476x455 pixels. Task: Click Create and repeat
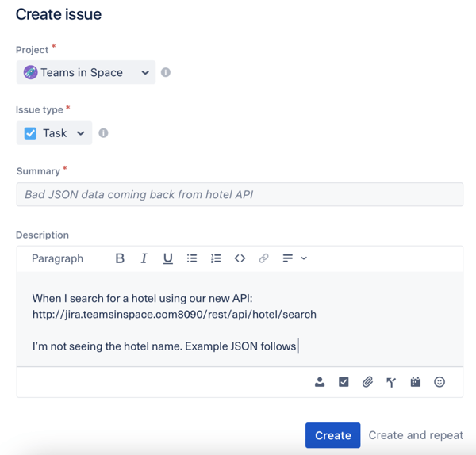(x=416, y=435)
